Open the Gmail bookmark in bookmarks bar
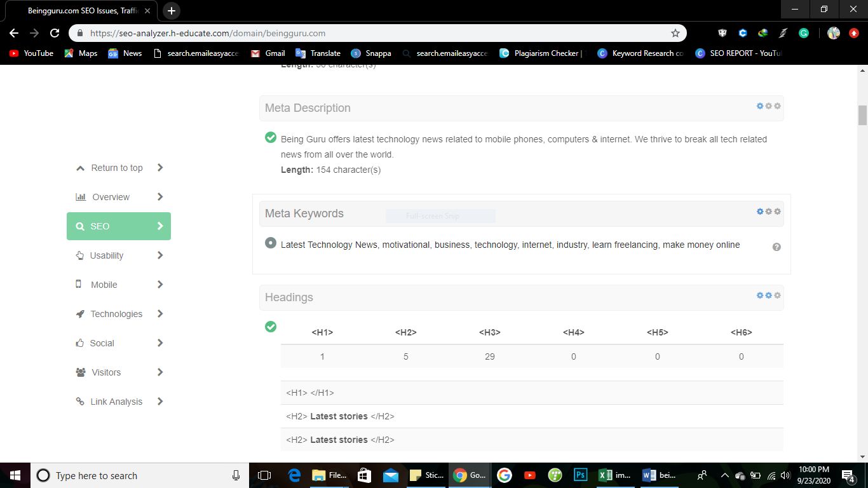 pos(267,53)
